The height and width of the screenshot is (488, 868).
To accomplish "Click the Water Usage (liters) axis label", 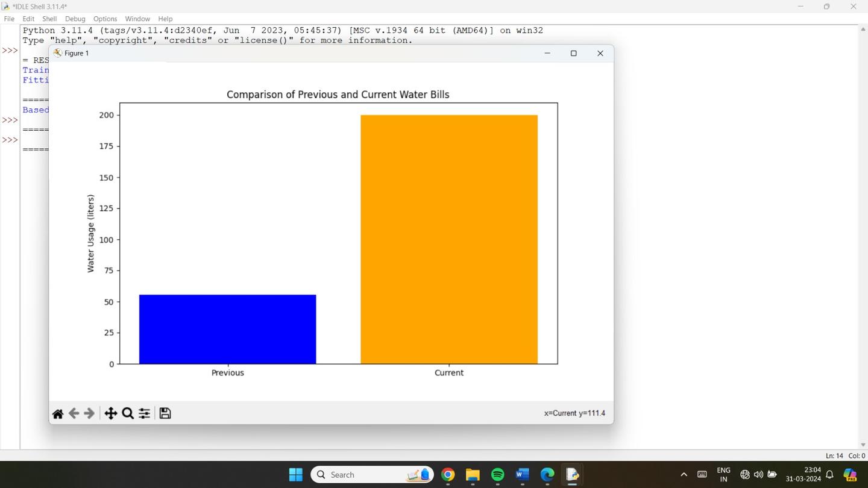I will (91, 233).
